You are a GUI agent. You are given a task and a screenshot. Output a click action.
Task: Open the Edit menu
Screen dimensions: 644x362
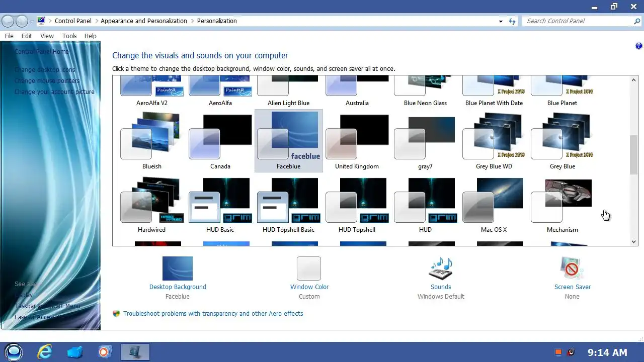[27, 36]
